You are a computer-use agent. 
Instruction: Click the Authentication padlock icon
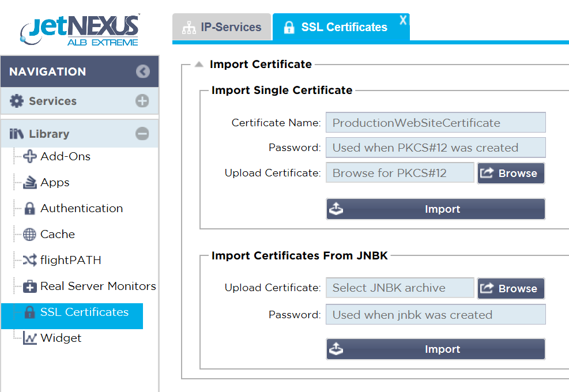(x=30, y=209)
